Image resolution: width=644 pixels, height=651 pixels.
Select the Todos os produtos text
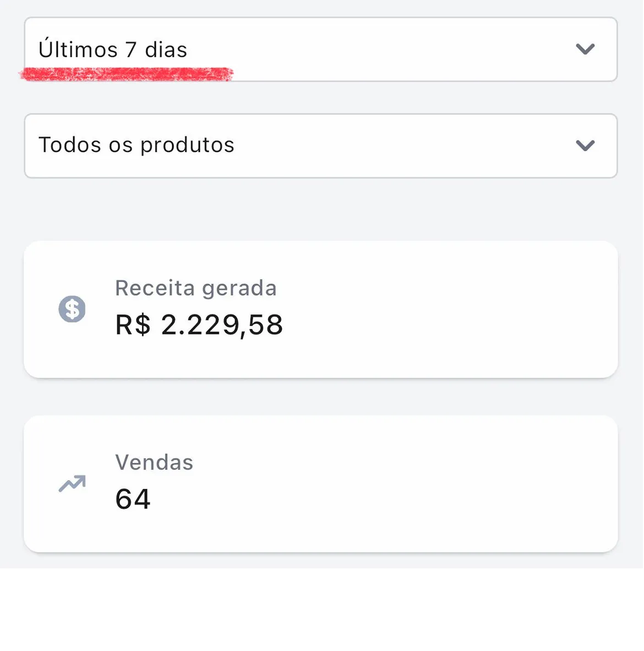[x=137, y=145]
